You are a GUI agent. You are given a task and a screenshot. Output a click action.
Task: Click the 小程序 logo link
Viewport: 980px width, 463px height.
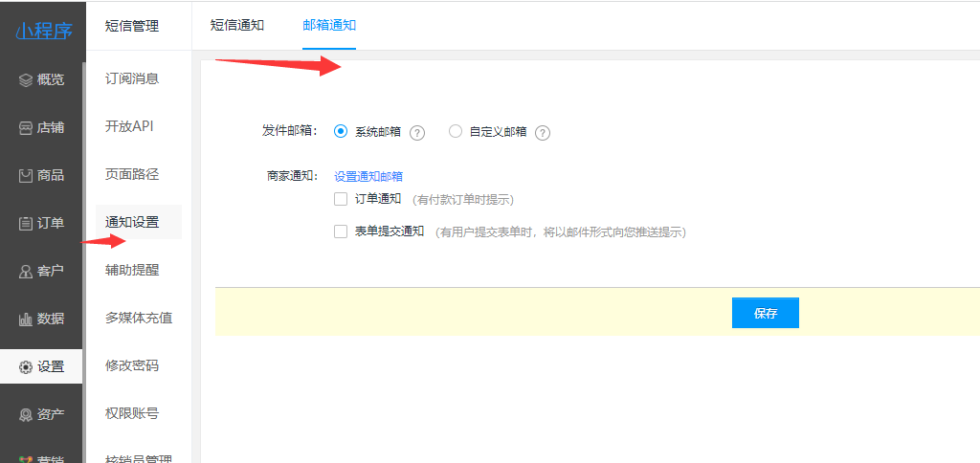point(44,30)
